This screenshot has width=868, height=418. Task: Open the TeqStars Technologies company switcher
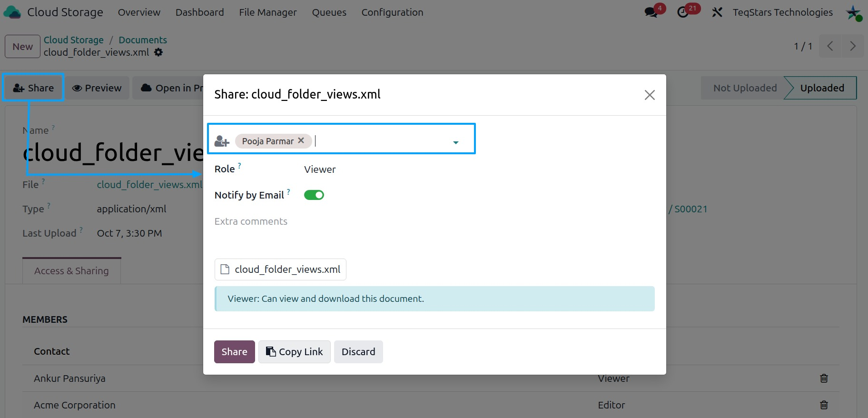click(x=783, y=12)
